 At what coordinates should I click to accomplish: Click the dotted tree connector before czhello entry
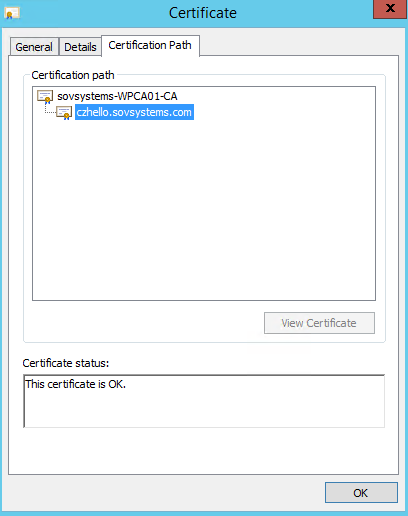pyautogui.click(x=50, y=110)
